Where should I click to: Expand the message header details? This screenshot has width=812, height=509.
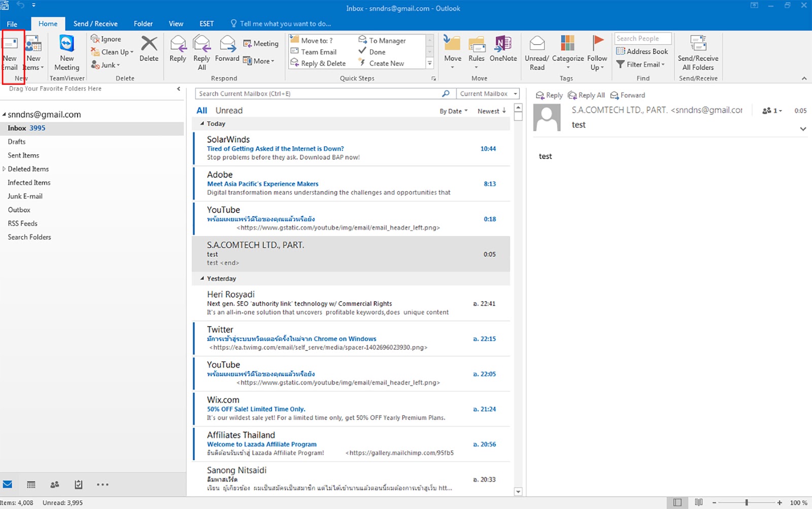coord(803,129)
